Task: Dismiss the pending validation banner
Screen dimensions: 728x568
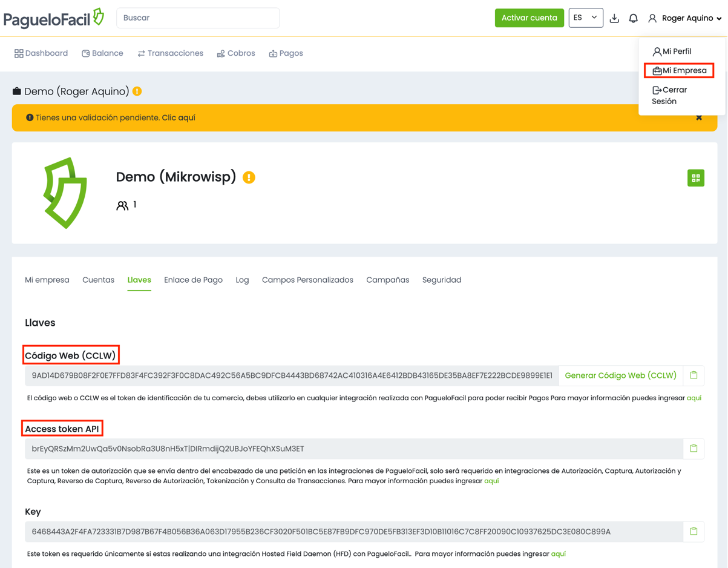Action: pos(699,117)
